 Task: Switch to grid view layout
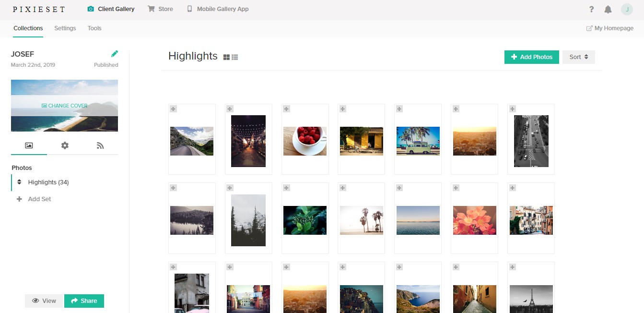(x=227, y=57)
